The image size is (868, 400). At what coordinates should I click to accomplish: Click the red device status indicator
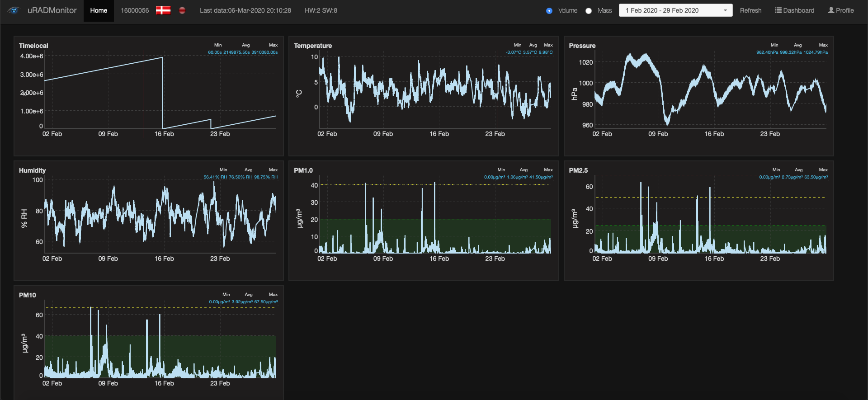click(x=182, y=10)
